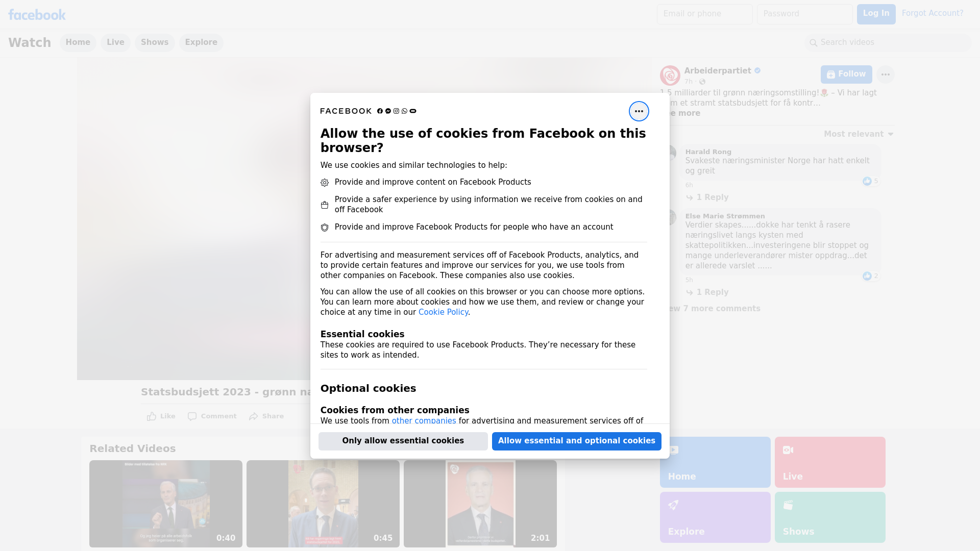Click the Related Videos heading
Viewport: 980px width, 551px height.
[x=133, y=448]
